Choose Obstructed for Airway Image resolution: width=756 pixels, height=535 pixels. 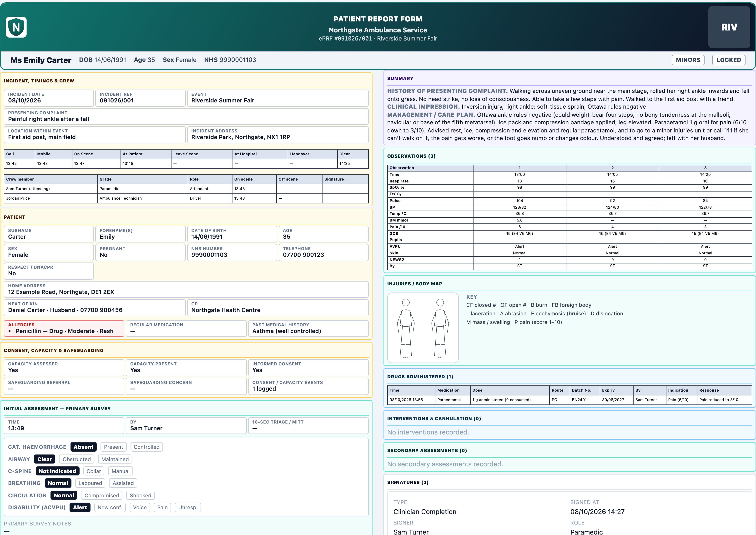(77, 459)
